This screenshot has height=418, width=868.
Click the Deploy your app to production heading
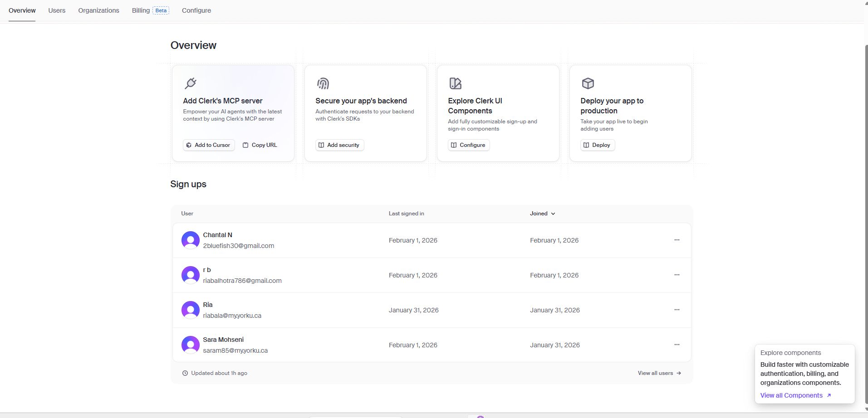[612, 106]
